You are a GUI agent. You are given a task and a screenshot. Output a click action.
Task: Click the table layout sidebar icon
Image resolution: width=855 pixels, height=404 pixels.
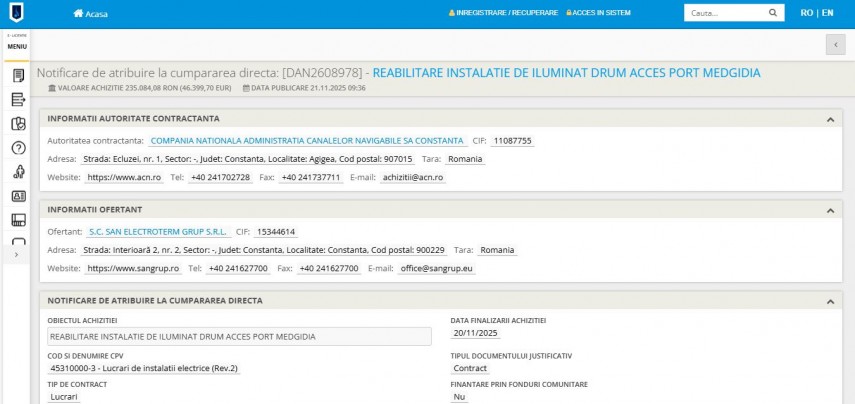(18, 220)
